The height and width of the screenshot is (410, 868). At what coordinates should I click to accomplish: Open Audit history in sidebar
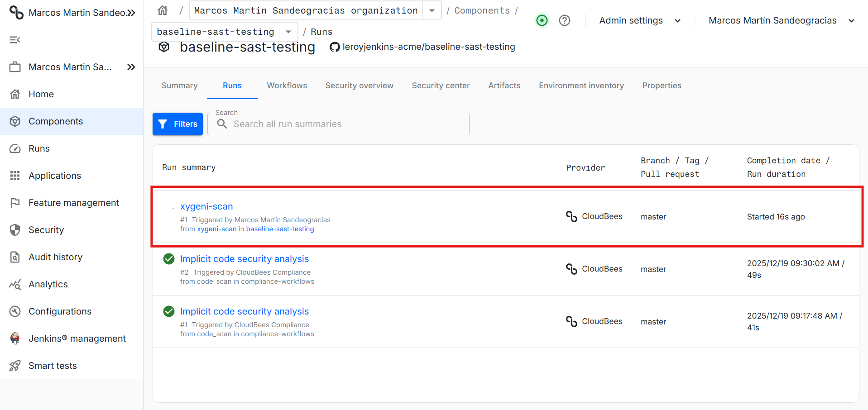55,257
